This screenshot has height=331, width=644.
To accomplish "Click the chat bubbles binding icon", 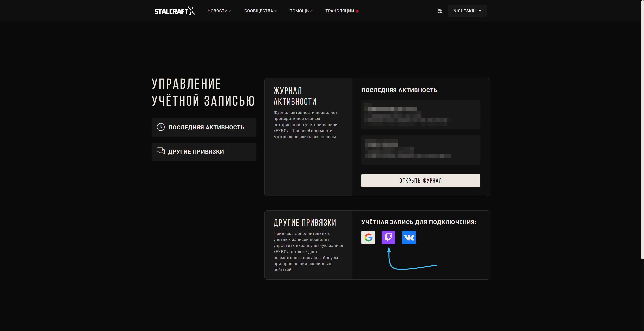I will [161, 151].
